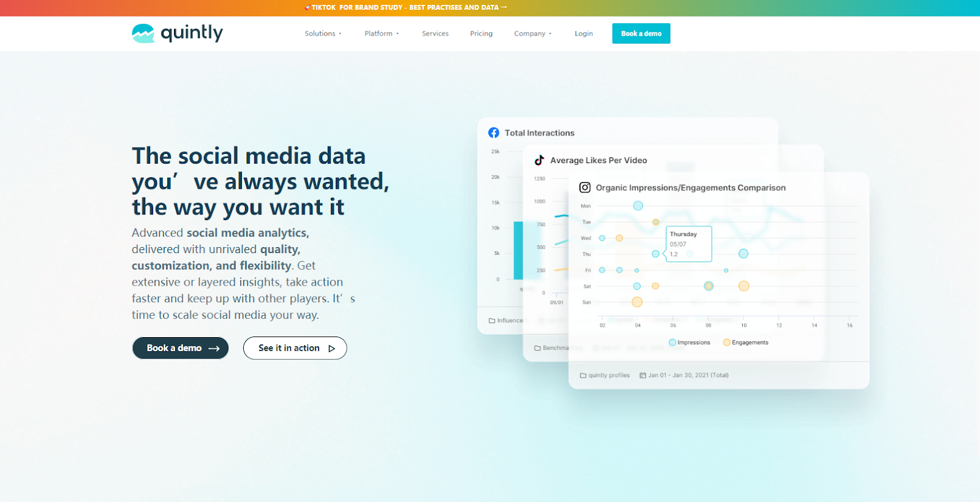Click the arrow icon in the dark Book a demo button

coord(214,348)
